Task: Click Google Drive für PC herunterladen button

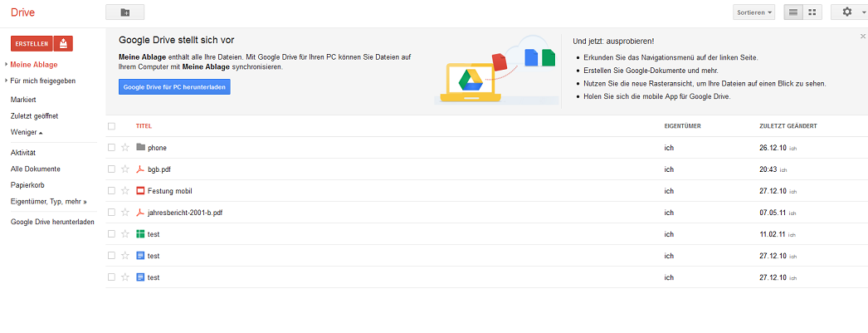Action: pyautogui.click(x=174, y=87)
